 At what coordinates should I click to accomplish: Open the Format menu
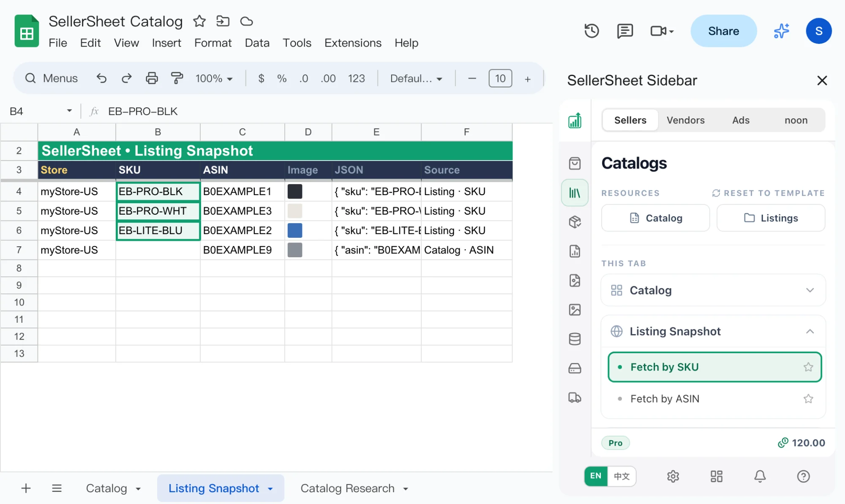click(213, 43)
